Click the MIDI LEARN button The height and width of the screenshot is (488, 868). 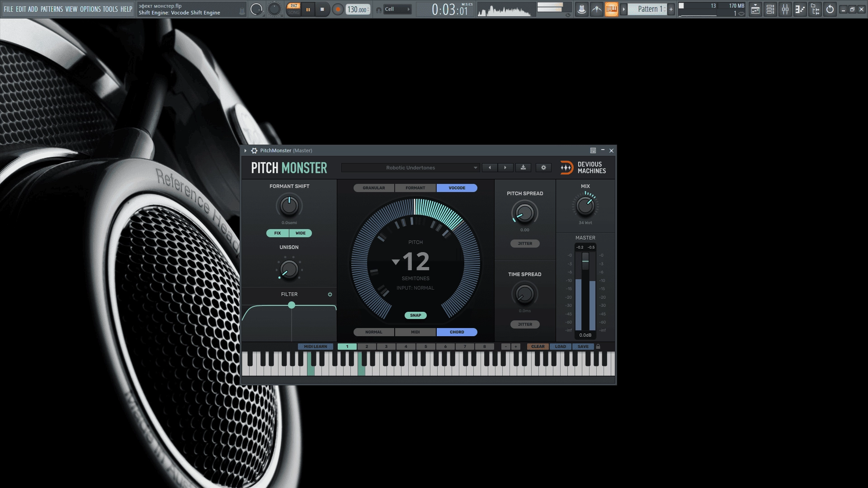click(x=316, y=347)
